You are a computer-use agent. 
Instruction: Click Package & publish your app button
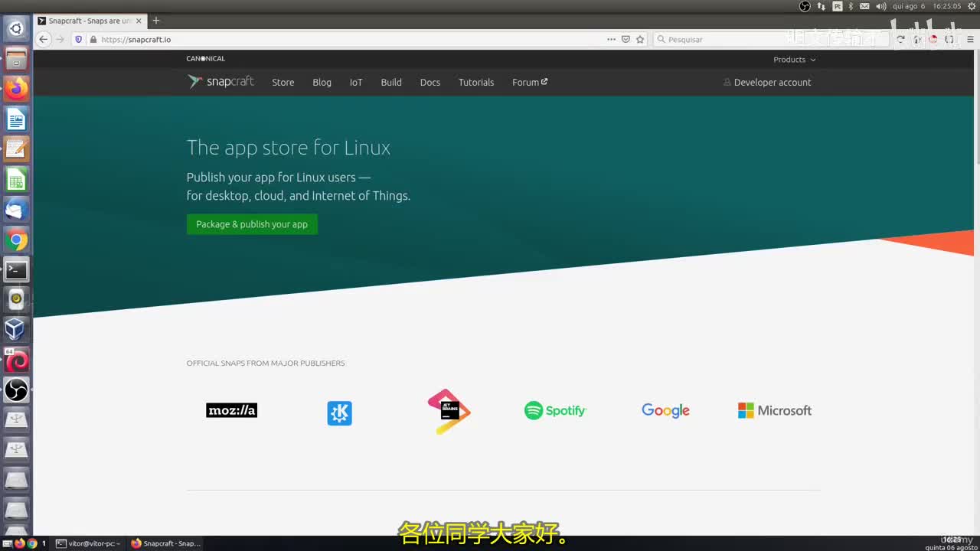(252, 224)
